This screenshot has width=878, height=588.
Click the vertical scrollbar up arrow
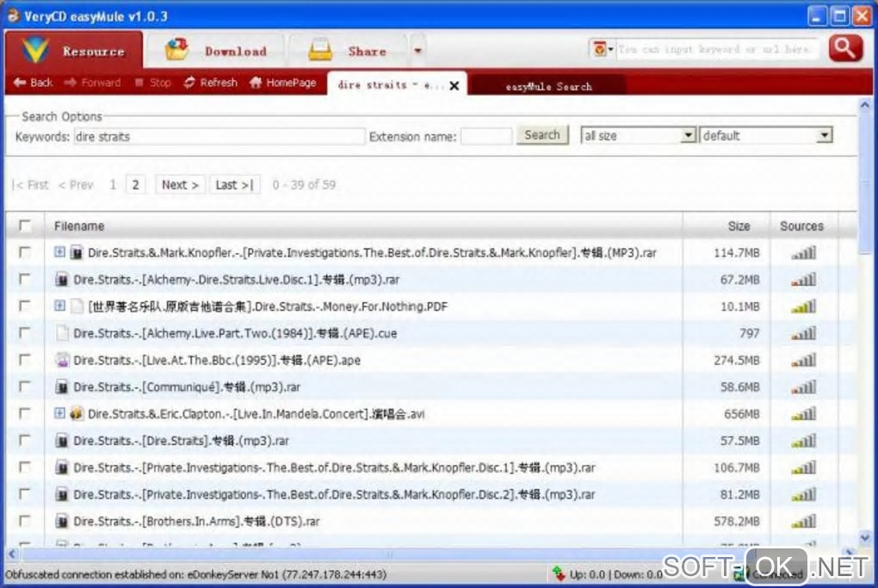[864, 105]
